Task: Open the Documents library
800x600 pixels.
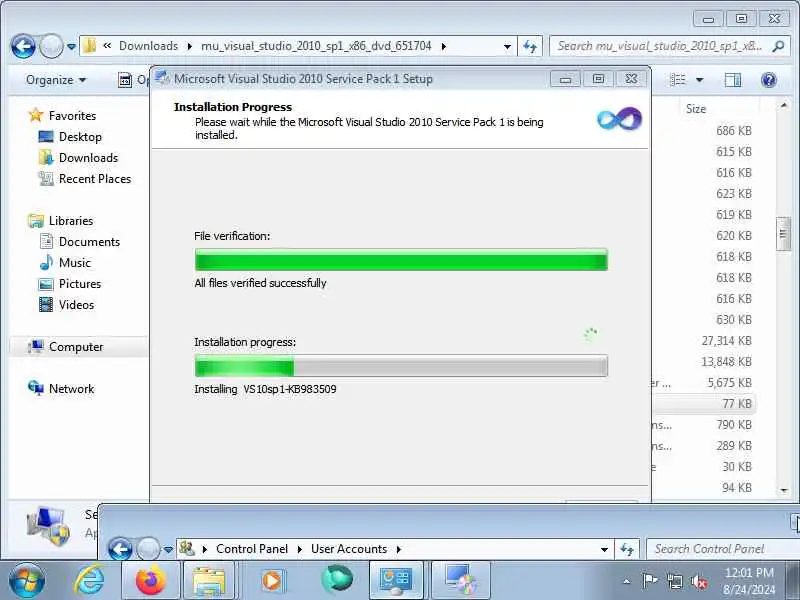Action: tap(89, 242)
